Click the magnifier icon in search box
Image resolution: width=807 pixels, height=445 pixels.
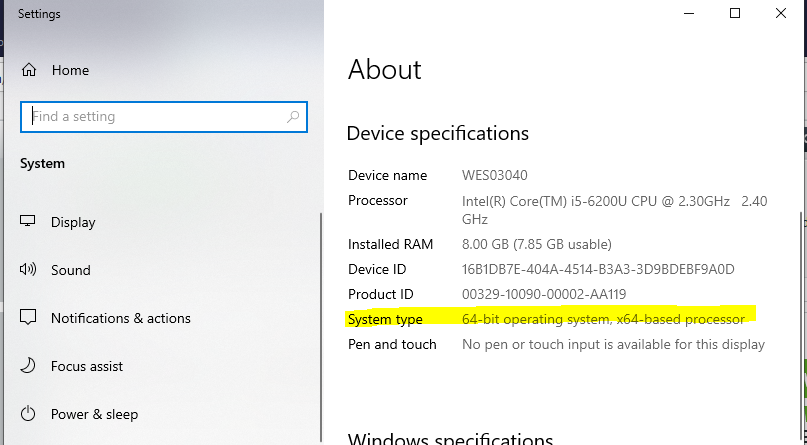coord(293,117)
